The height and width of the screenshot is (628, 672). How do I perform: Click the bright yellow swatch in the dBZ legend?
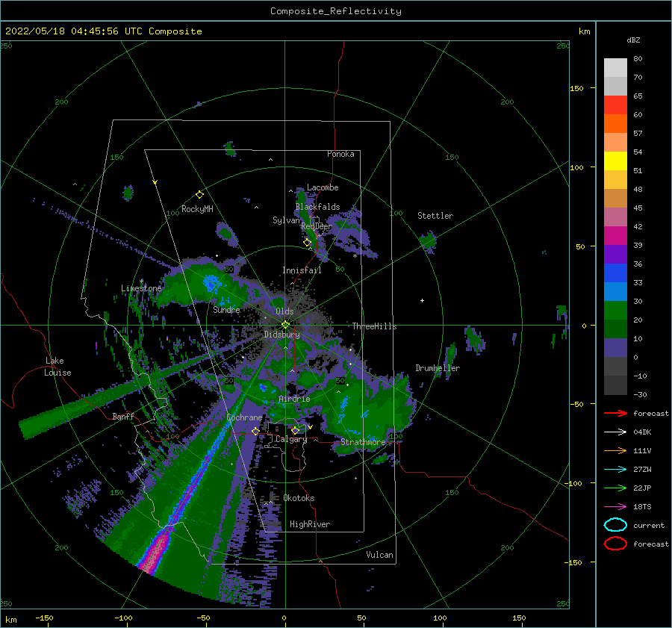pos(615,161)
